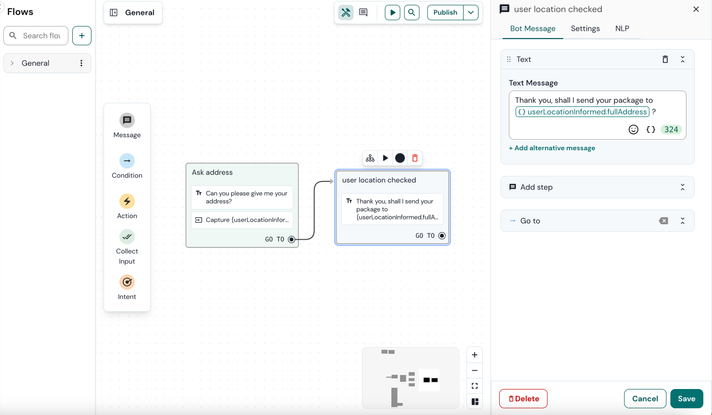Click the GO TO radio connector on Ask address
Screen dimensions: 712x415
pyautogui.click(x=292, y=240)
